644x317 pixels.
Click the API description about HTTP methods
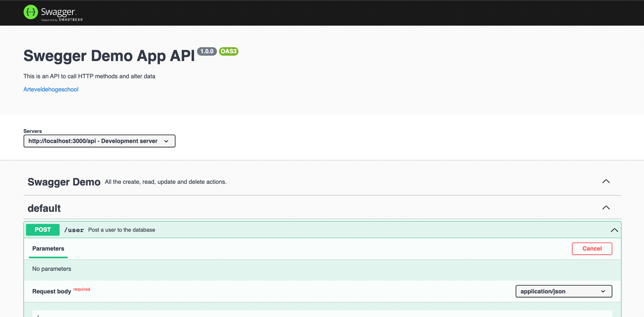coord(89,76)
